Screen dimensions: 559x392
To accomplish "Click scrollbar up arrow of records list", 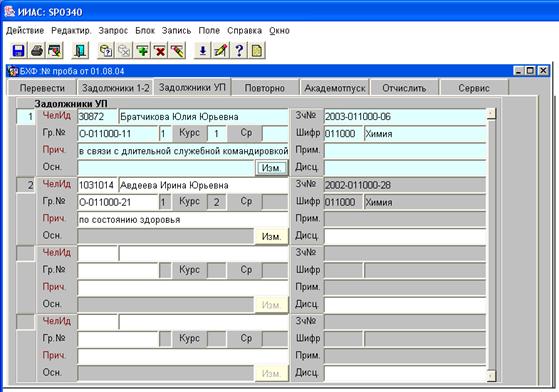I will pyautogui.click(x=491, y=114).
